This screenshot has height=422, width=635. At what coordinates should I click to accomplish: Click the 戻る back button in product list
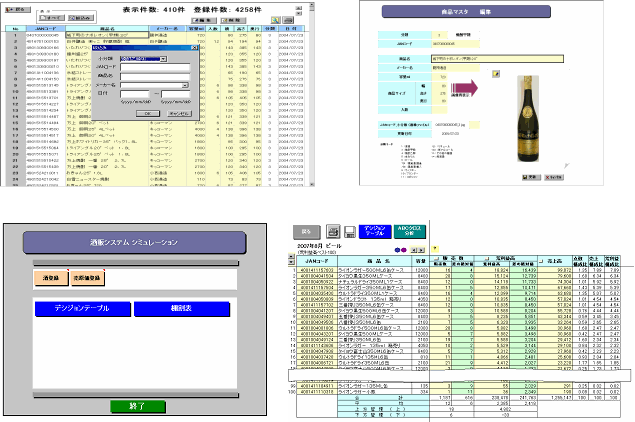click(x=18, y=9)
